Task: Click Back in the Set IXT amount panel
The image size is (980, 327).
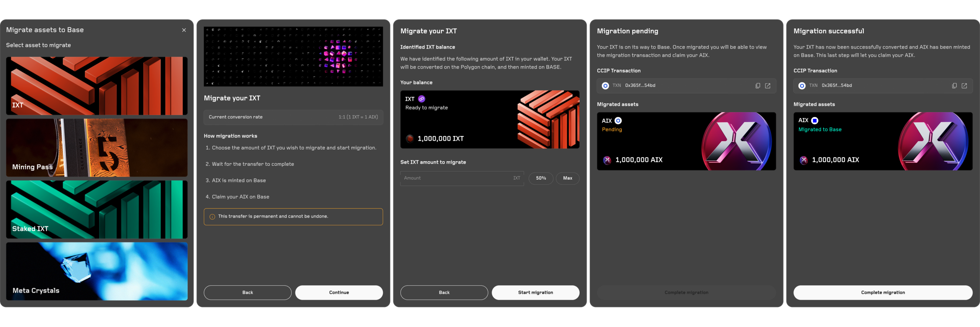Action: click(444, 293)
